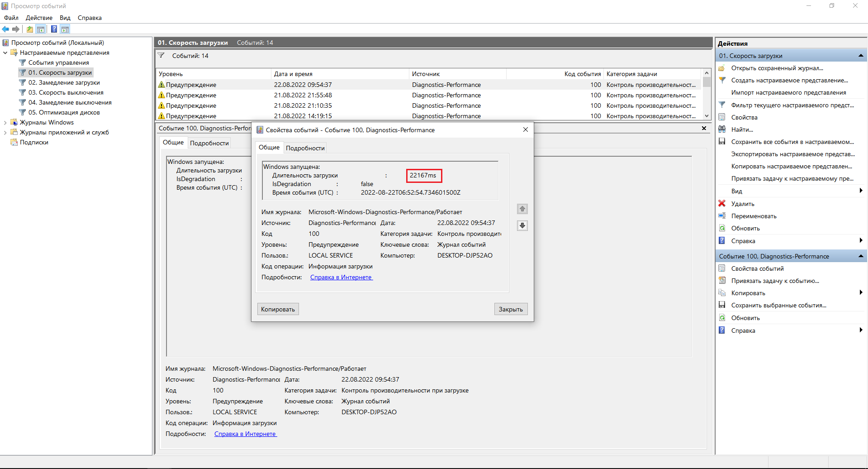The width and height of the screenshot is (868, 469).
Task: Click Создать настраиваемое представление action
Action: click(790, 80)
